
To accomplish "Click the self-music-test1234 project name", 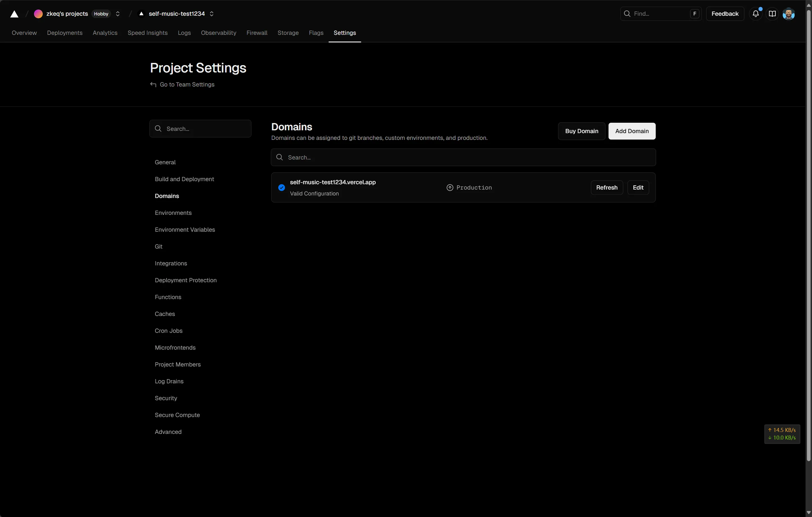I will coord(177,14).
